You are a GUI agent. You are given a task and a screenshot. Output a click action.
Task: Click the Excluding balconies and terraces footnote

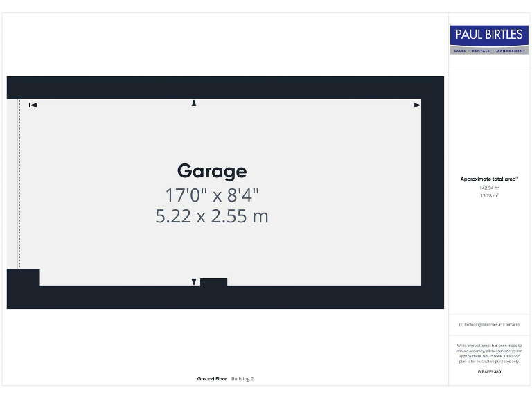(489, 324)
